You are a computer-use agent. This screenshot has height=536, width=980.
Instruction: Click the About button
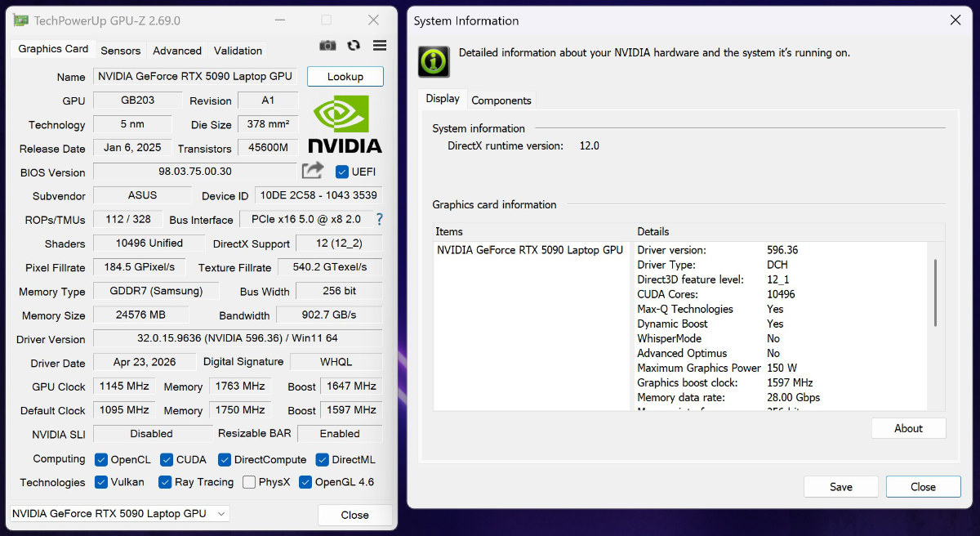[x=908, y=428]
